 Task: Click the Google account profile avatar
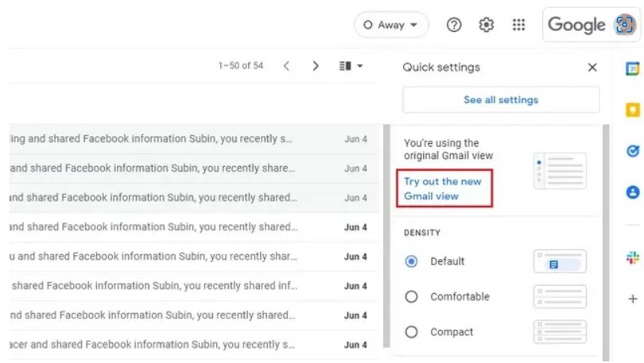click(626, 25)
